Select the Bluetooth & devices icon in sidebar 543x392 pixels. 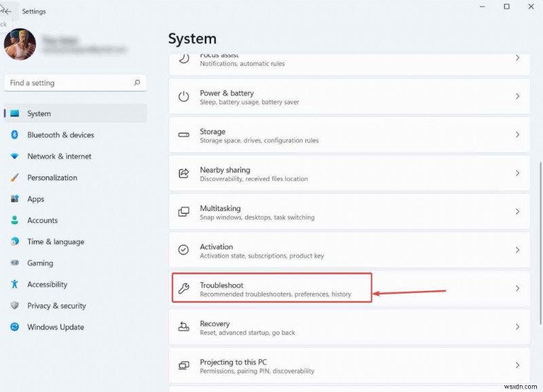coord(16,135)
